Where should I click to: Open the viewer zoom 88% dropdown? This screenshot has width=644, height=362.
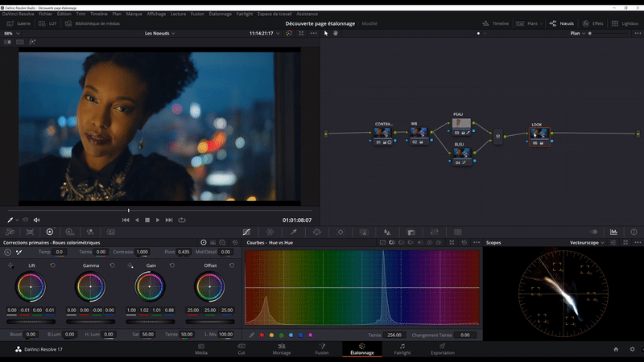coord(10,34)
